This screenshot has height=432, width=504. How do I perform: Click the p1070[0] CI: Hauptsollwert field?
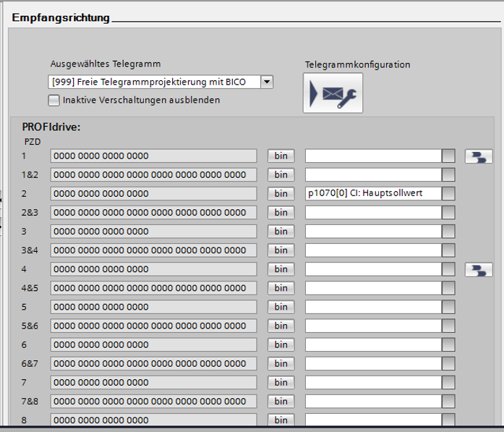373,193
